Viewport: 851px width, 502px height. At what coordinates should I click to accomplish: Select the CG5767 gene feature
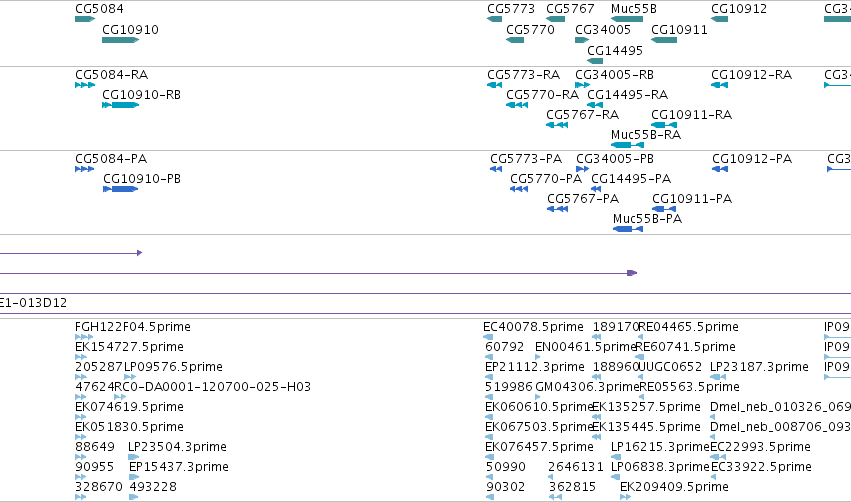(556, 19)
